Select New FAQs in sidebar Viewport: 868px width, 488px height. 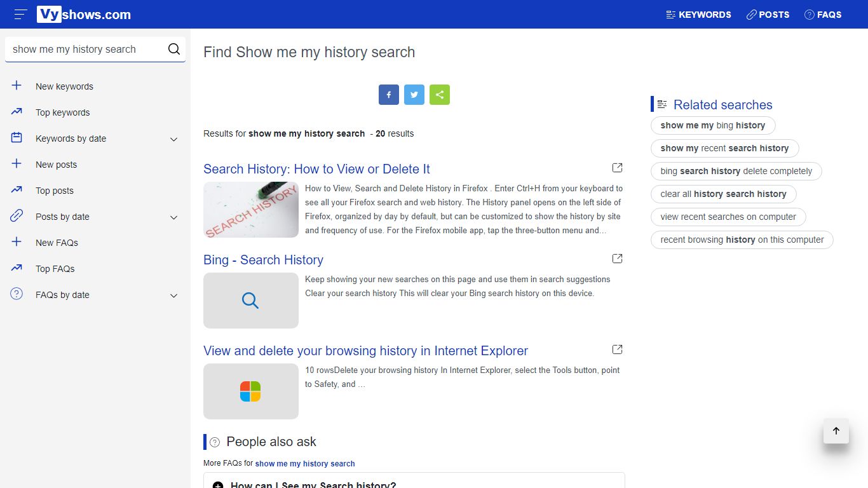click(x=57, y=243)
